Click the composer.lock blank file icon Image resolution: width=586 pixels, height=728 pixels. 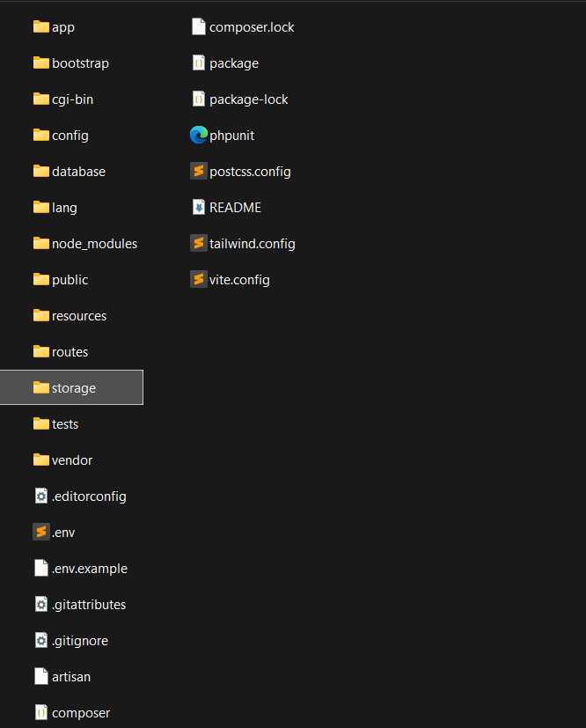point(199,27)
